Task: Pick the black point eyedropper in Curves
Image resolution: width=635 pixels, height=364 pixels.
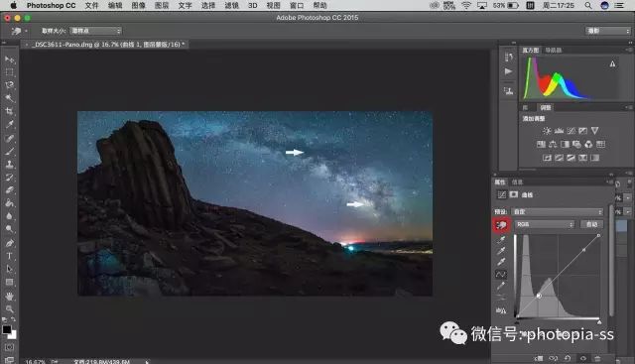Action: [x=501, y=240]
